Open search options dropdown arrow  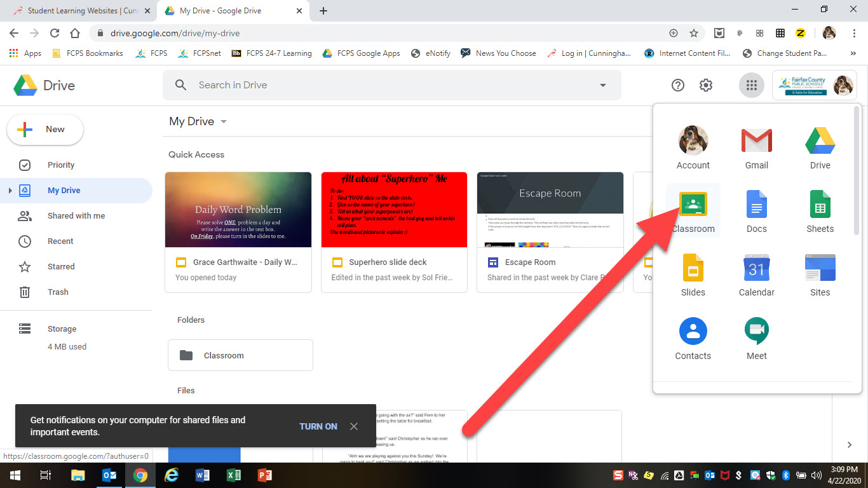point(603,85)
